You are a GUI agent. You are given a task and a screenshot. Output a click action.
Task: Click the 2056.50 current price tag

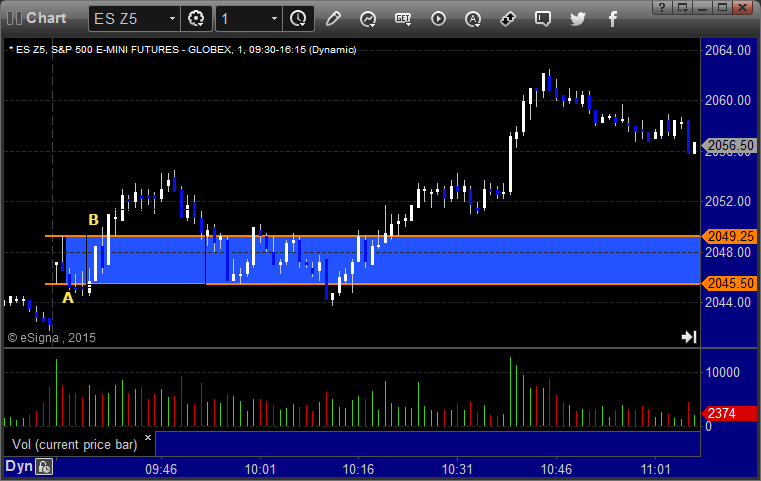coord(729,145)
